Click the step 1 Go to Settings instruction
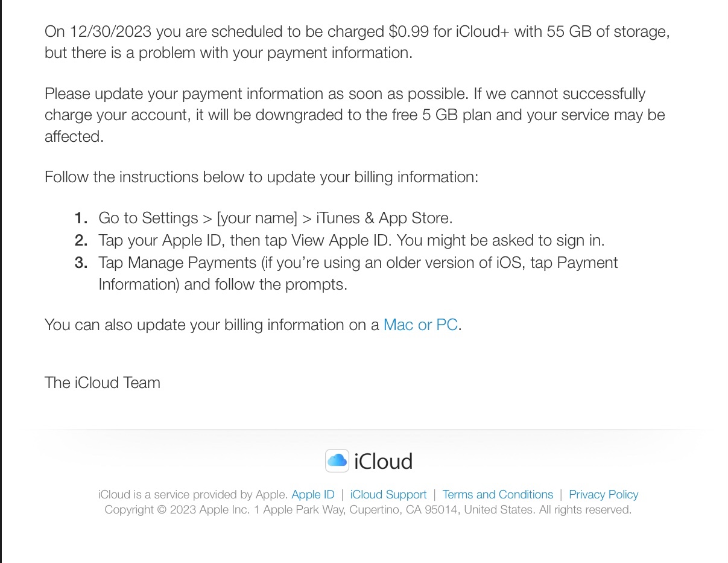Image resolution: width=728 pixels, height=563 pixels. [x=275, y=218]
